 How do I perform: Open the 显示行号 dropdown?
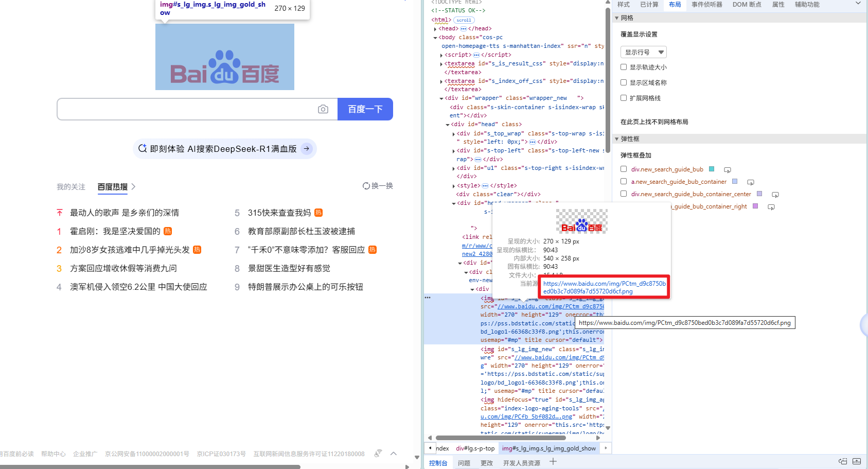pos(644,52)
